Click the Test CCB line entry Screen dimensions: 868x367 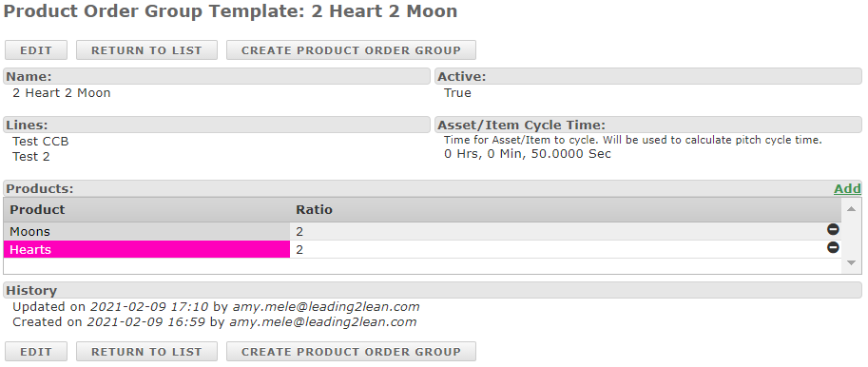[x=41, y=142]
